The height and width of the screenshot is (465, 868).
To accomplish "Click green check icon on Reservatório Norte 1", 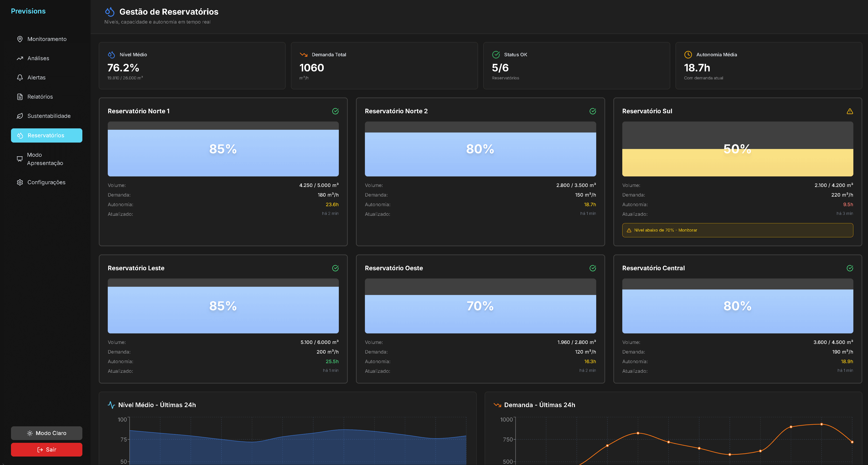I will coord(335,111).
